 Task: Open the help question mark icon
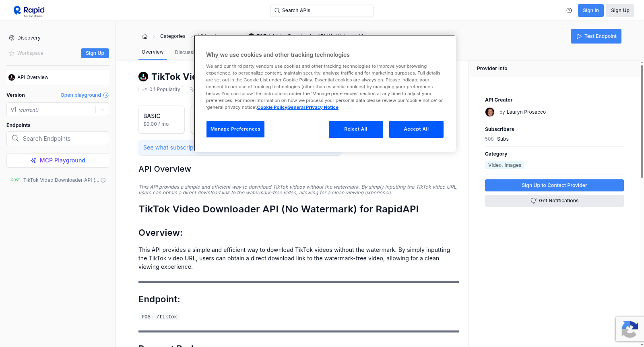[569, 10]
